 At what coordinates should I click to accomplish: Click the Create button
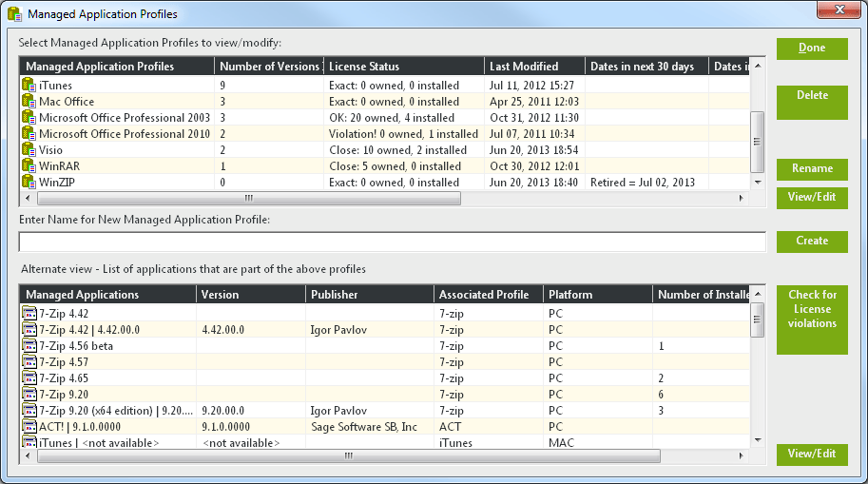(x=812, y=242)
